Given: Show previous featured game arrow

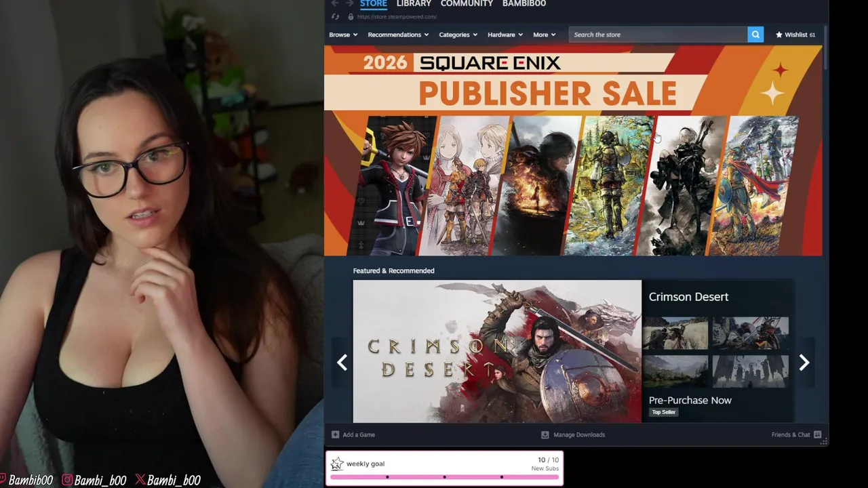Looking at the screenshot, I should click(342, 363).
